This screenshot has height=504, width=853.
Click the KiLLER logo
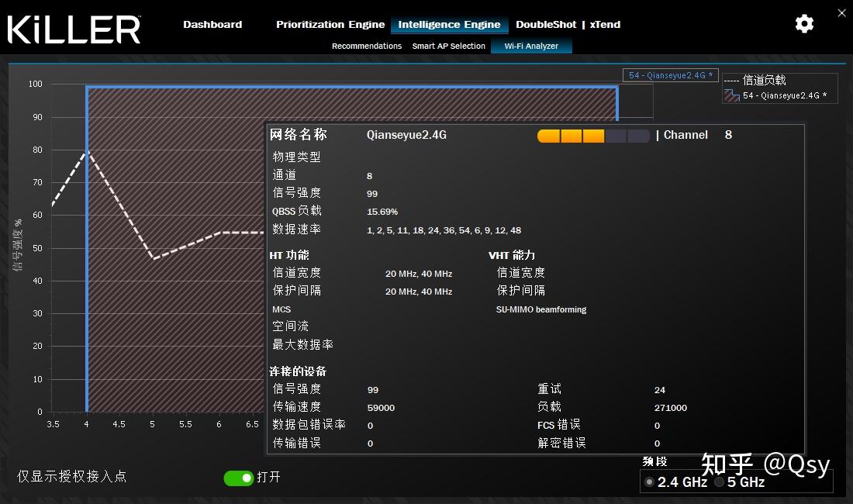[x=74, y=29]
